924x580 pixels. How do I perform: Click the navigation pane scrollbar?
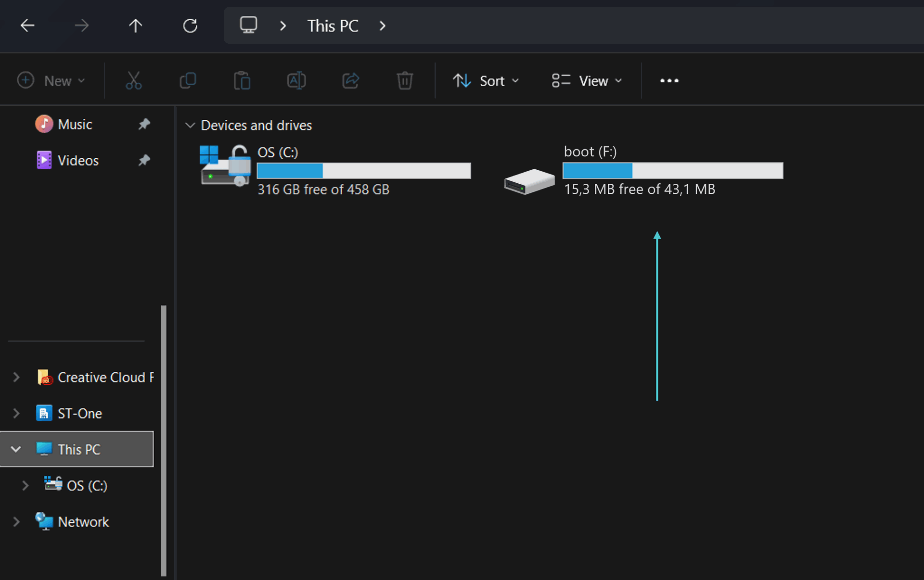tap(164, 440)
